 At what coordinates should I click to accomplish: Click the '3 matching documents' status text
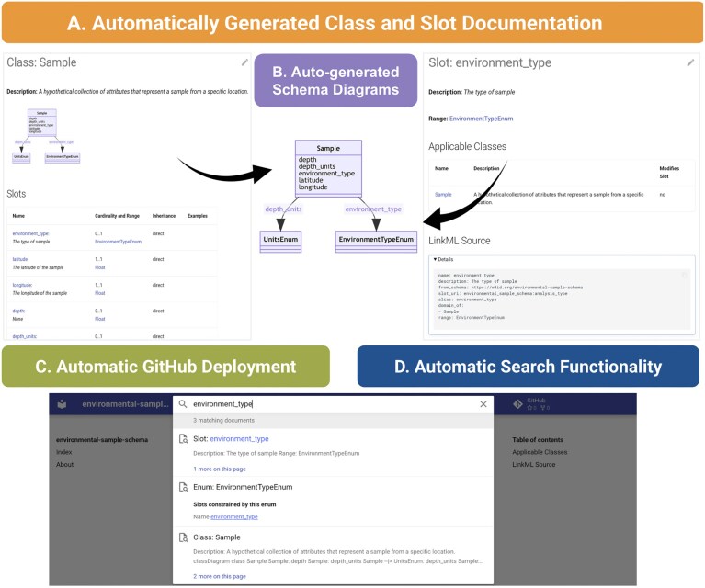(x=224, y=420)
